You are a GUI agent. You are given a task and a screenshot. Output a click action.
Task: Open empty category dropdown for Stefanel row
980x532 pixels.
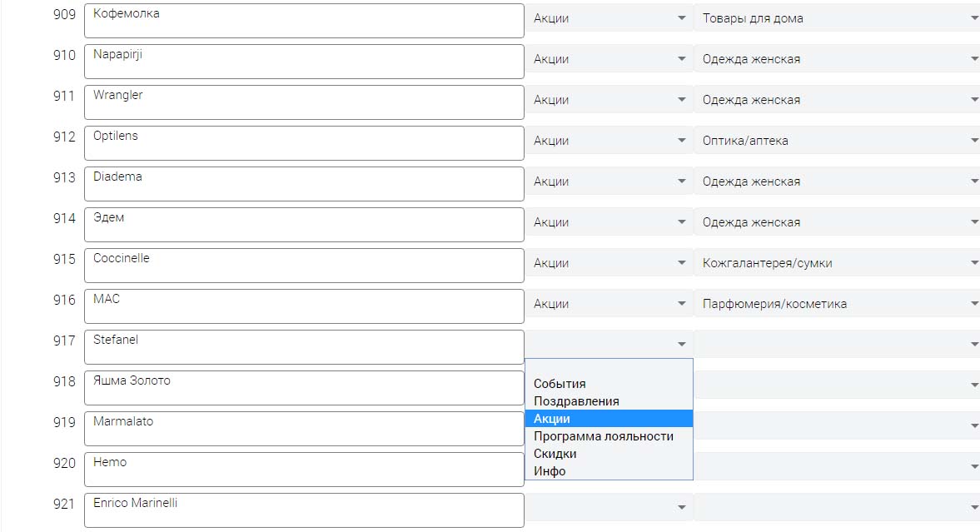836,344
